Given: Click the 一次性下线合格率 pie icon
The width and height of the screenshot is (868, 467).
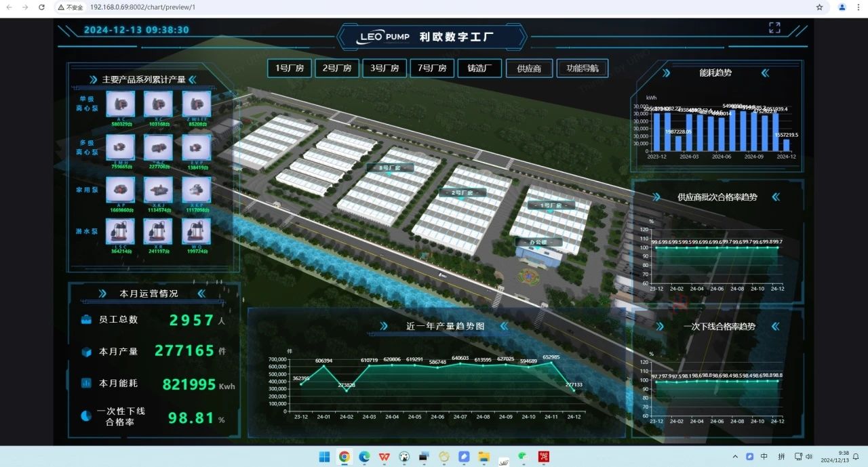Looking at the screenshot, I should pos(86,415).
